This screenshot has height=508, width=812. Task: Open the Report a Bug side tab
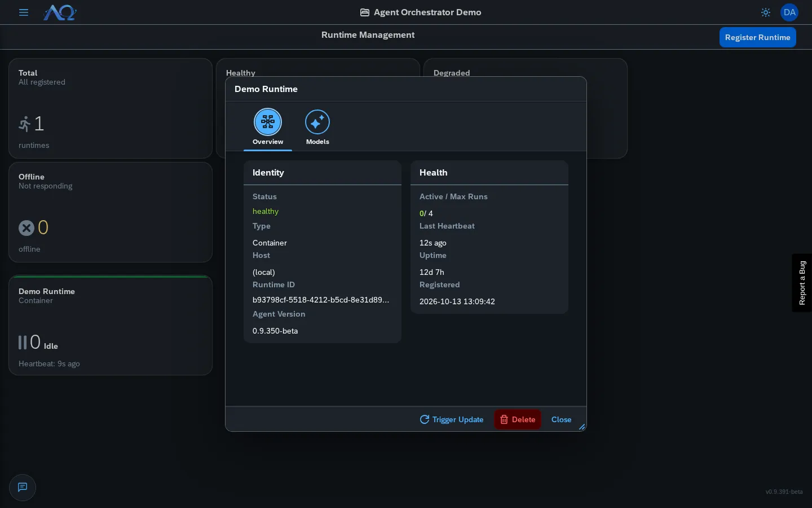802,283
